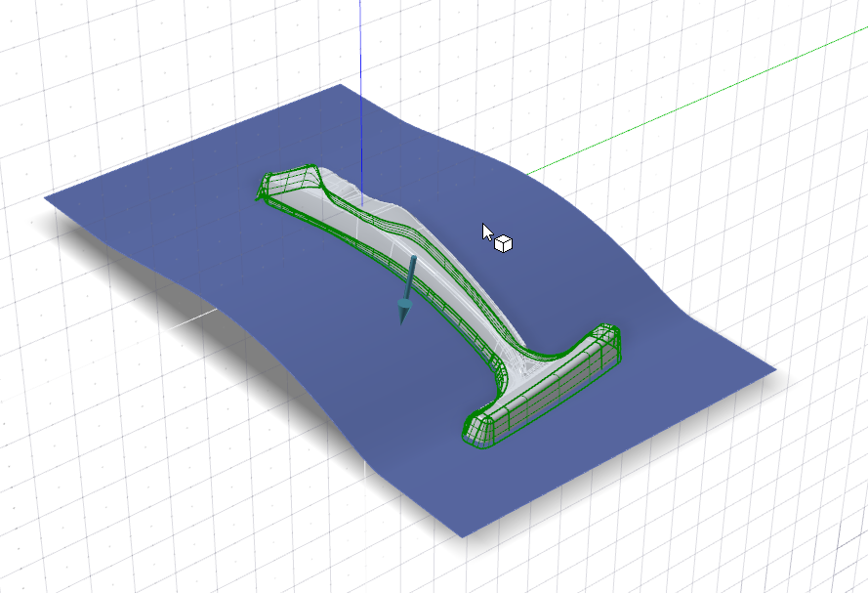Select the blue surface's far right corner
Screen dimensions: 868x593
(773, 369)
